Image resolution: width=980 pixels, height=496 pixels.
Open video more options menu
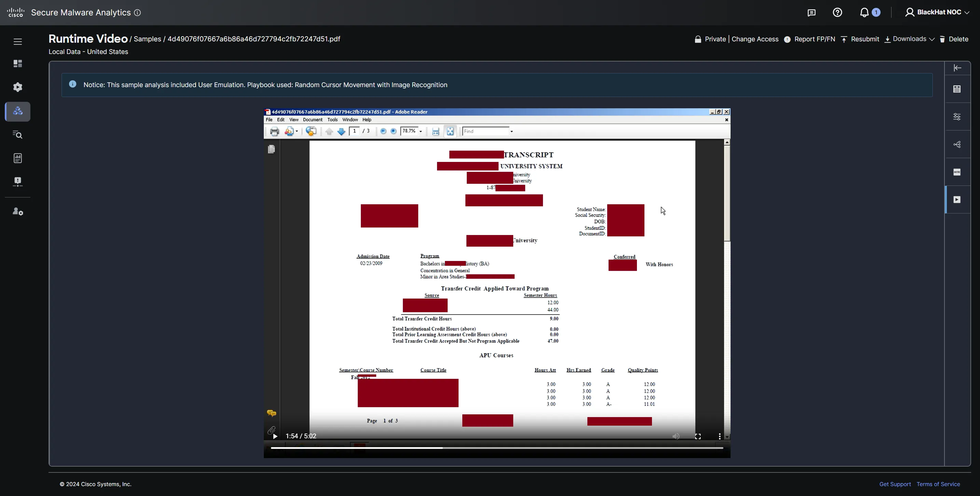[719, 436]
